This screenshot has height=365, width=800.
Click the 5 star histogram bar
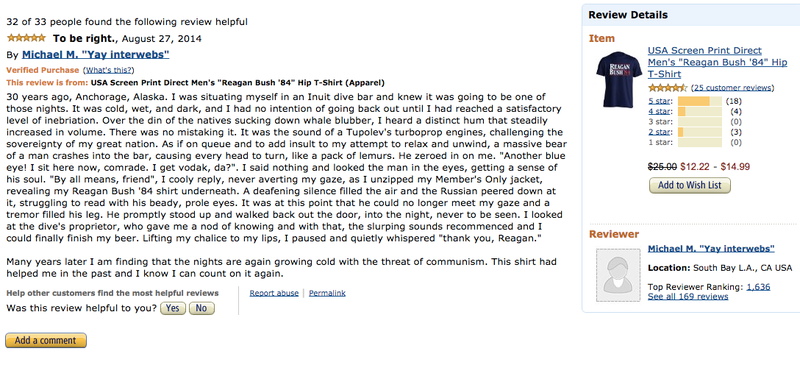pos(699,101)
